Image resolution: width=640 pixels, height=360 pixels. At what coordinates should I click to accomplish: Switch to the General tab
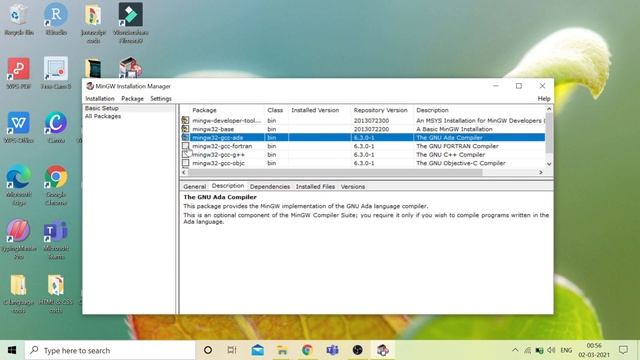tap(194, 187)
